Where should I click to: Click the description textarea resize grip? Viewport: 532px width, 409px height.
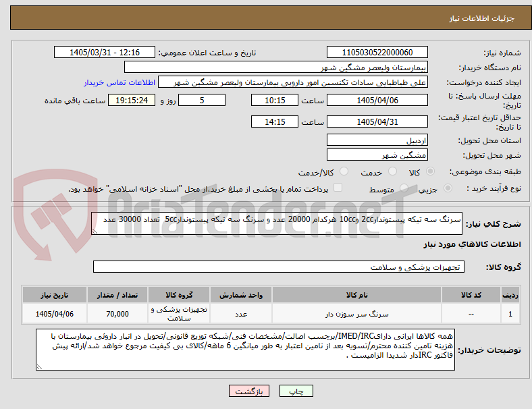tap(95, 231)
